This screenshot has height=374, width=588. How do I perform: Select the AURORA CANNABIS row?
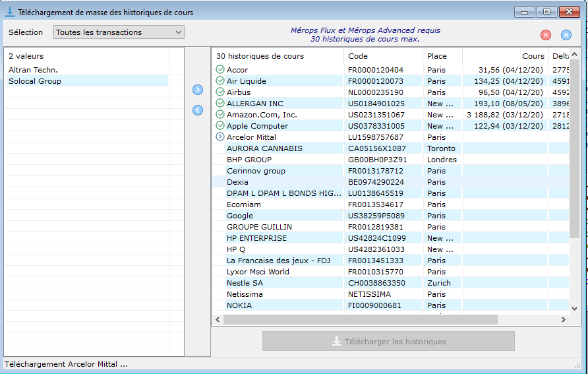(391, 148)
